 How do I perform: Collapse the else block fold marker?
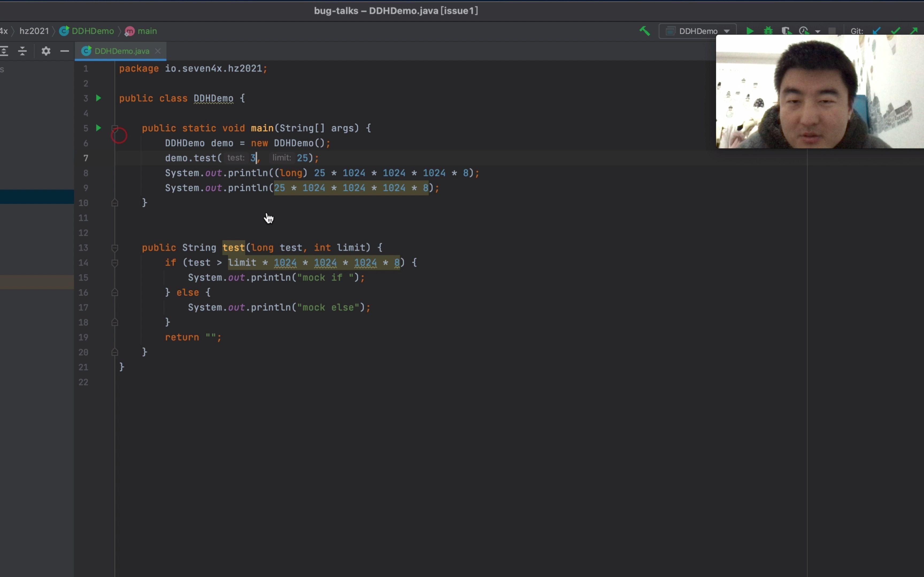(x=114, y=293)
